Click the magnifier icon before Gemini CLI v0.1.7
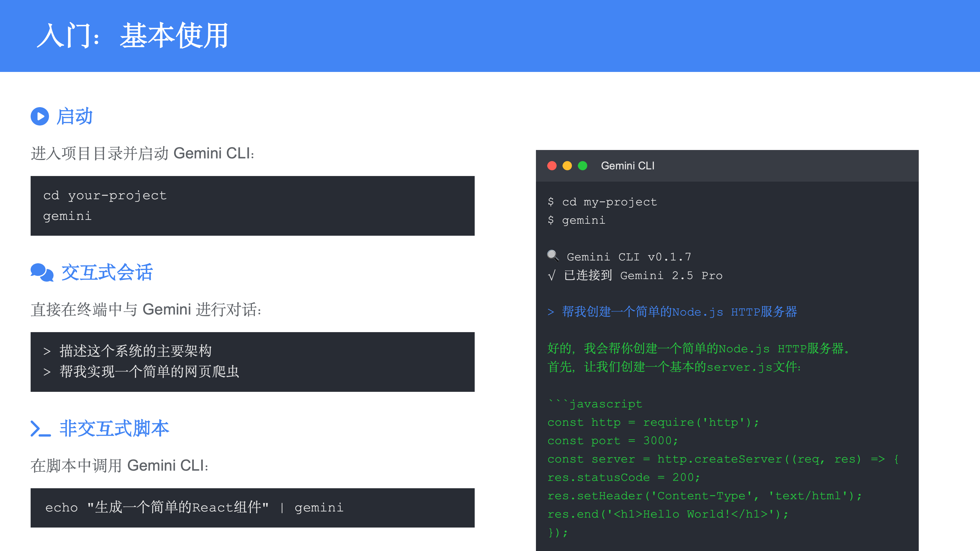This screenshot has height=551, width=980. click(553, 256)
